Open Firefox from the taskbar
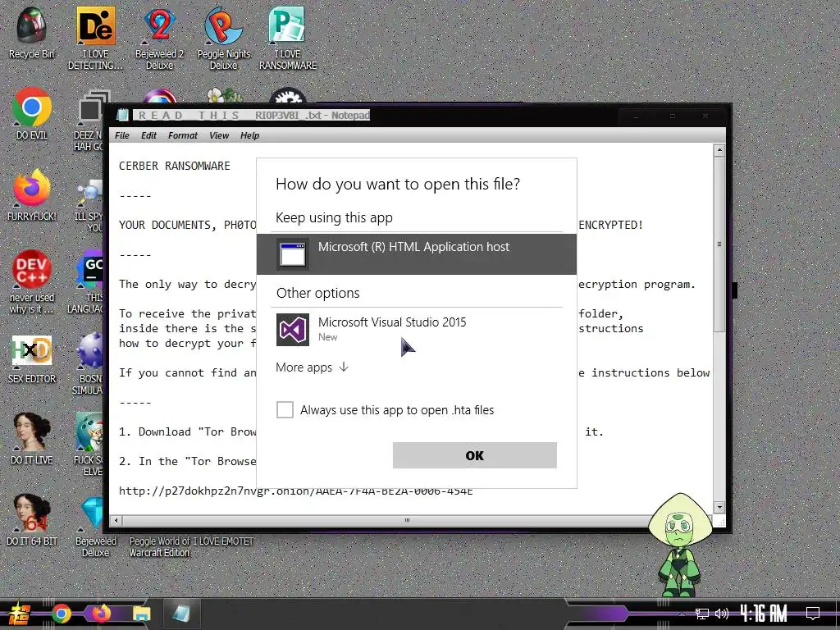This screenshot has width=840, height=630. click(101, 614)
